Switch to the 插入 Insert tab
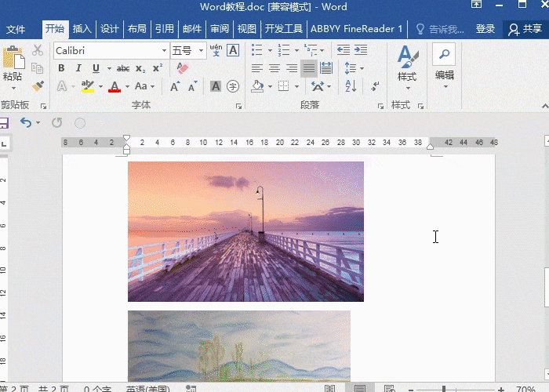 click(82, 29)
